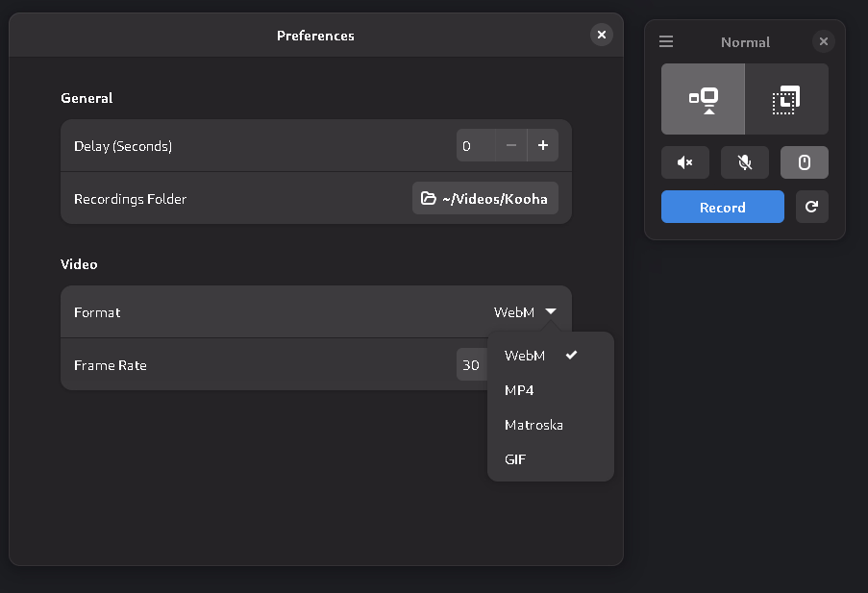868x593 pixels.
Task: Select monitor or window capture mode
Action: pos(703,99)
